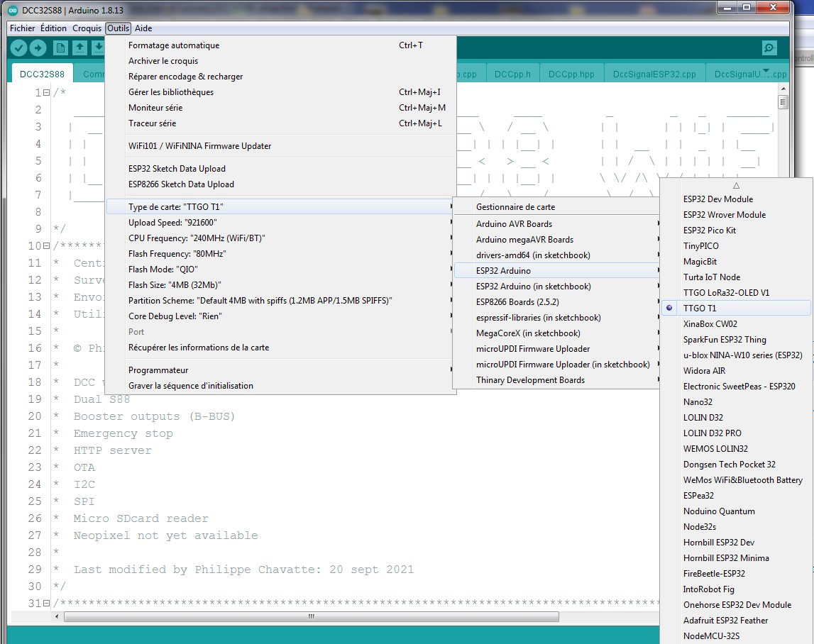Switch to the DccSignalESP32.cpp tab
814x644 pixels.
coord(654,74)
